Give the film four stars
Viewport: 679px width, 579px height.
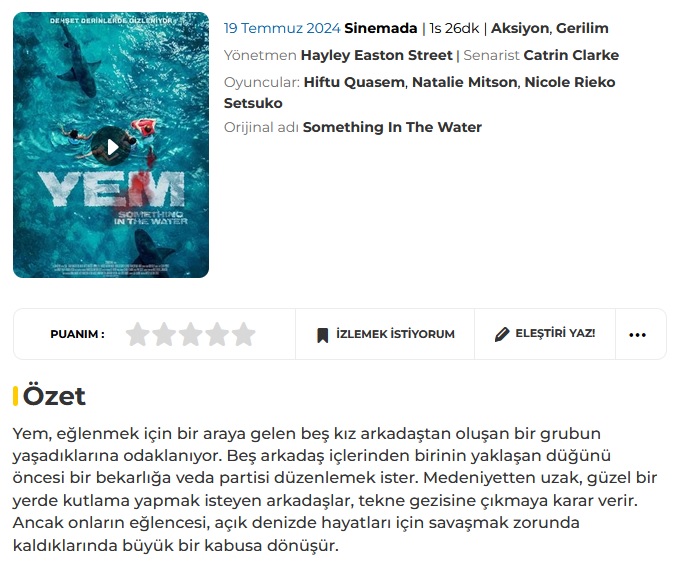pyautogui.click(x=217, y=334)
